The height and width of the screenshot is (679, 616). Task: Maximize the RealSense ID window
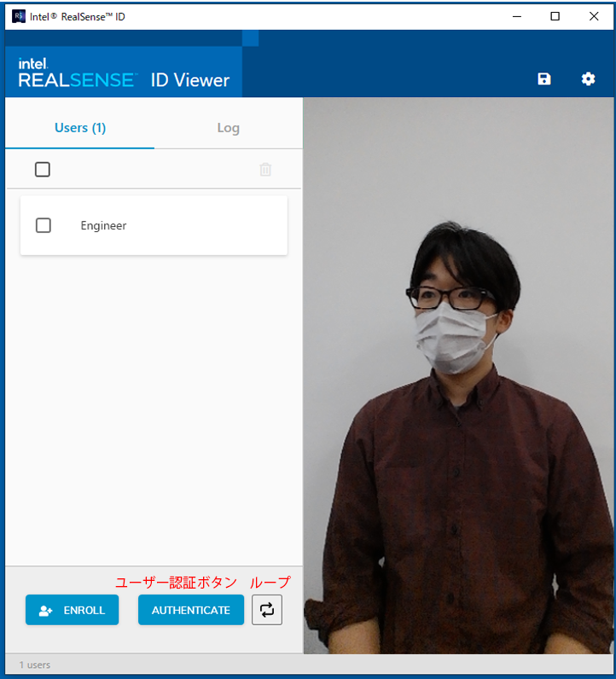555,16
